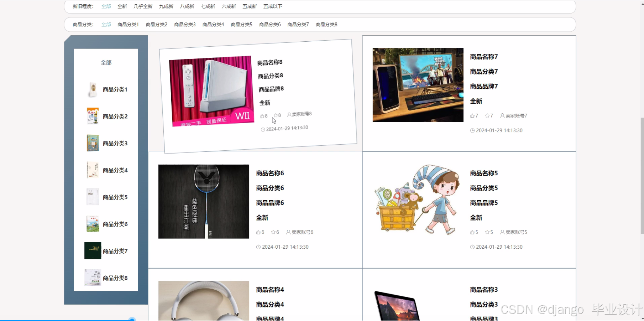644x321 pixels.
Task: Choose 商品分类5 in the top filter bar
Action: tap(241, 25)
